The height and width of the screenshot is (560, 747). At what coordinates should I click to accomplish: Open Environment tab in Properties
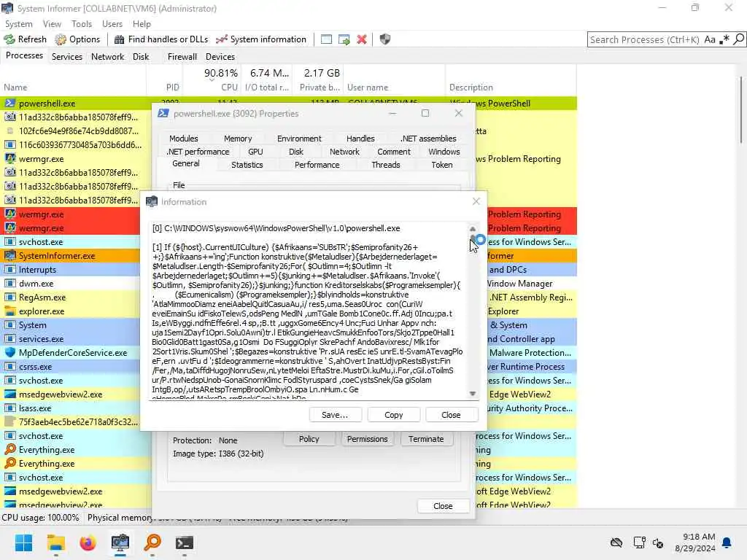coord(299,139)
